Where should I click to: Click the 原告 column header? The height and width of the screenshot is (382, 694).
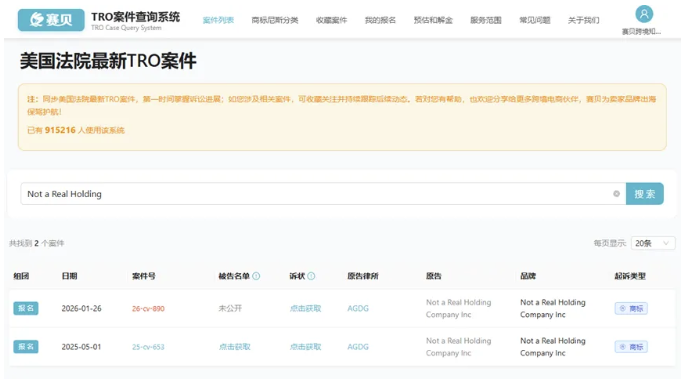pyautogui.click(x=434, y=276)
